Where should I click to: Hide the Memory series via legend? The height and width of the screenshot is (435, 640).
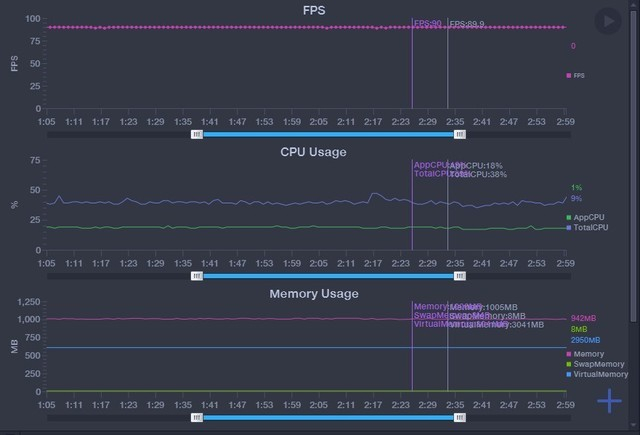(x=586, y=354)
